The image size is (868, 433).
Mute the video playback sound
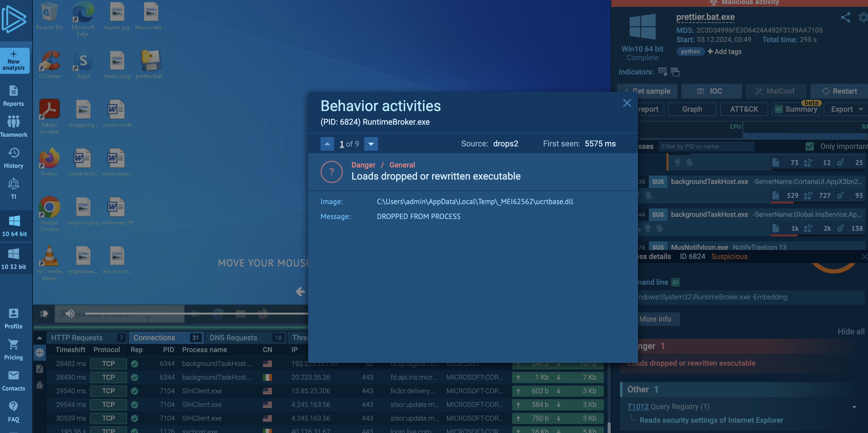pyautogui.click(x=69, y=314)
